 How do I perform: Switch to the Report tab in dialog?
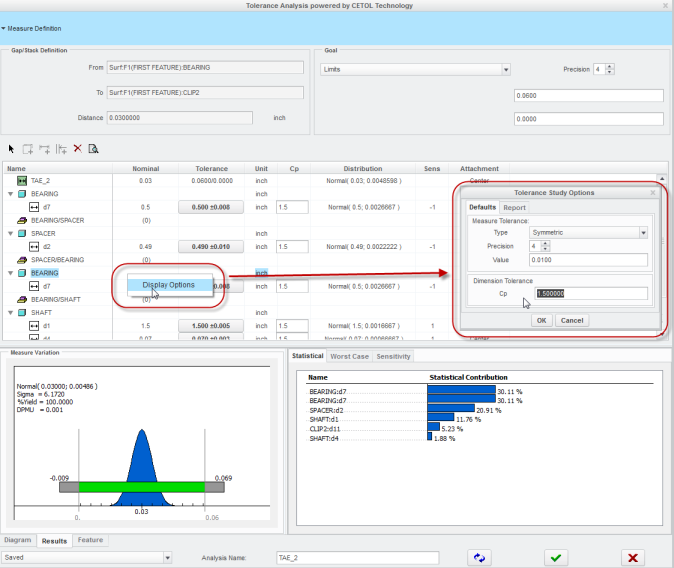(x=515, y=208)
